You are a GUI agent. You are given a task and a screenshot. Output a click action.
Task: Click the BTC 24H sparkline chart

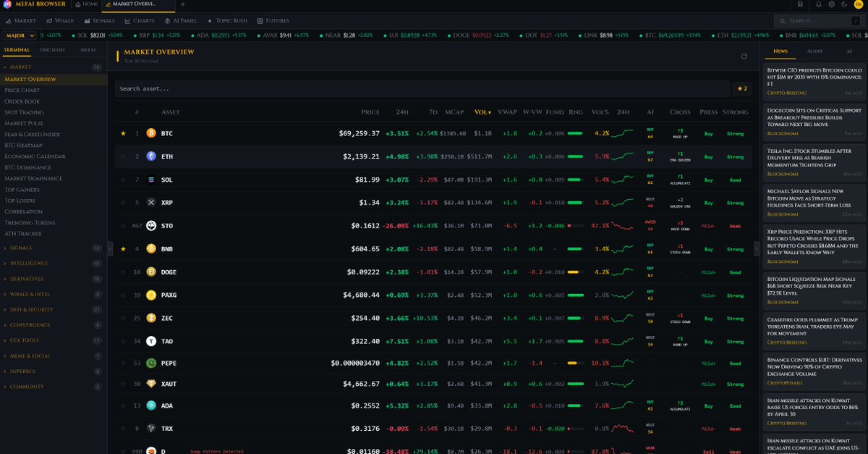coord(622,133)
